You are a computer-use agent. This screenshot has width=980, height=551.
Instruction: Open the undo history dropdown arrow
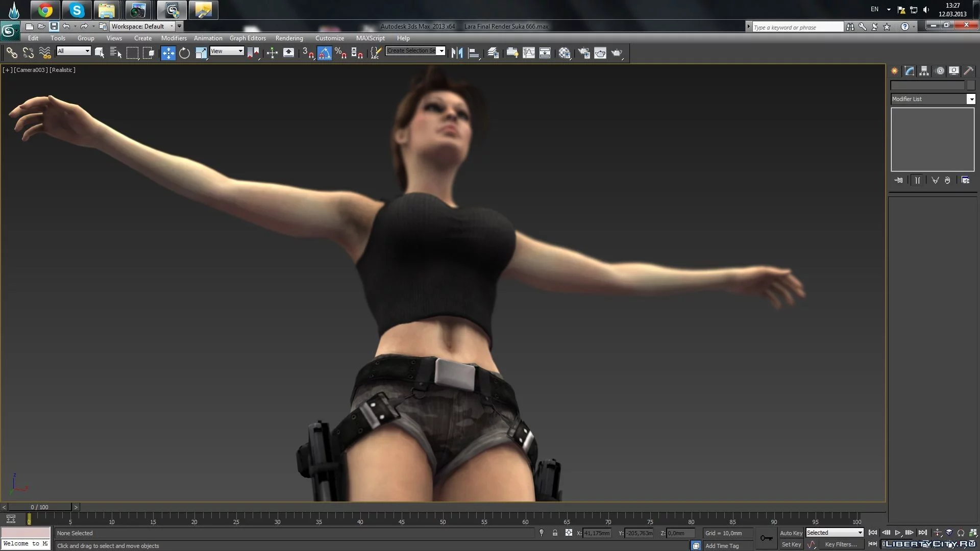pos(75,26)
